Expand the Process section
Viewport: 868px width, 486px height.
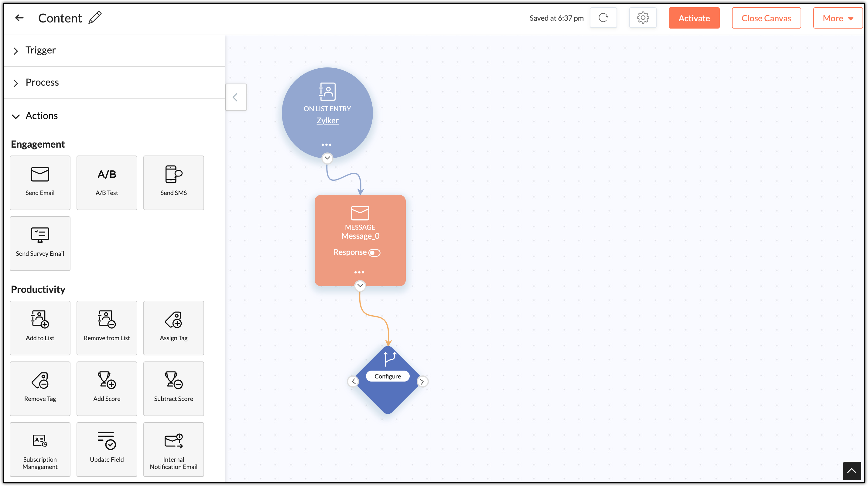click(x=114, y=83)
